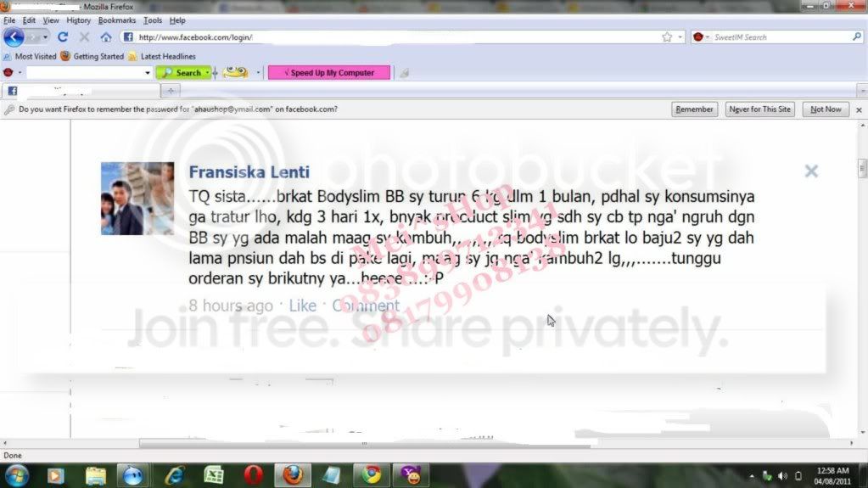The height and width of the screenshot is (488, 868).
Task: Expand the back/forward history dropdown arrow
Action: [x=45, y=37]
